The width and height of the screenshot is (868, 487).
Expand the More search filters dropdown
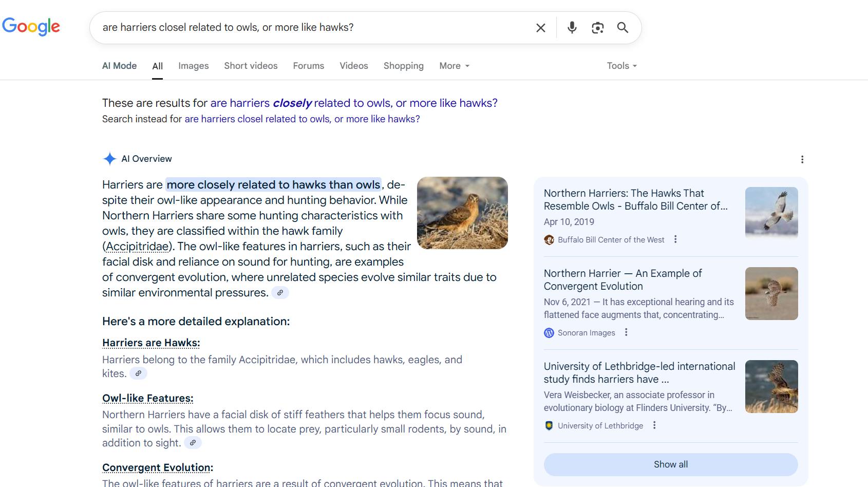pyautogui.click(x=455, y=66)
